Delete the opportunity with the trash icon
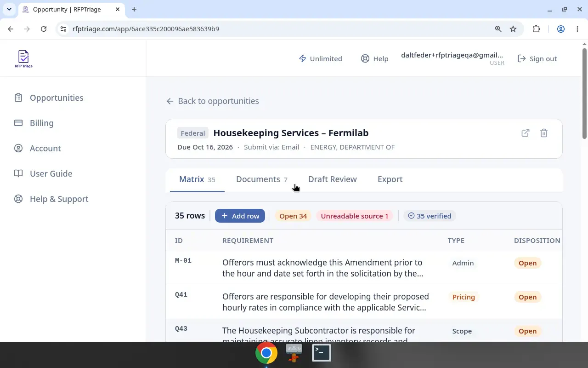This screenshot has height=368, width=588. pyautogui.click(x=544, y=133)
